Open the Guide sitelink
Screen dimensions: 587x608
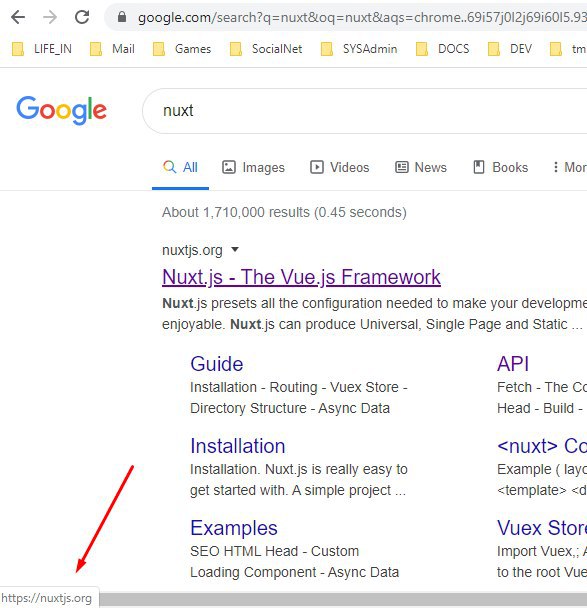217,364
